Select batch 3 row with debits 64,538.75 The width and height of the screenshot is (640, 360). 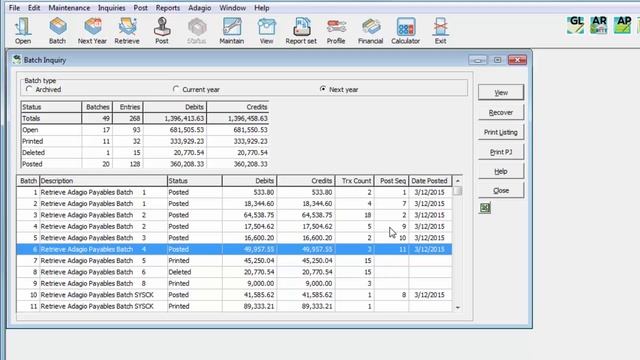(x=234, y=215)
